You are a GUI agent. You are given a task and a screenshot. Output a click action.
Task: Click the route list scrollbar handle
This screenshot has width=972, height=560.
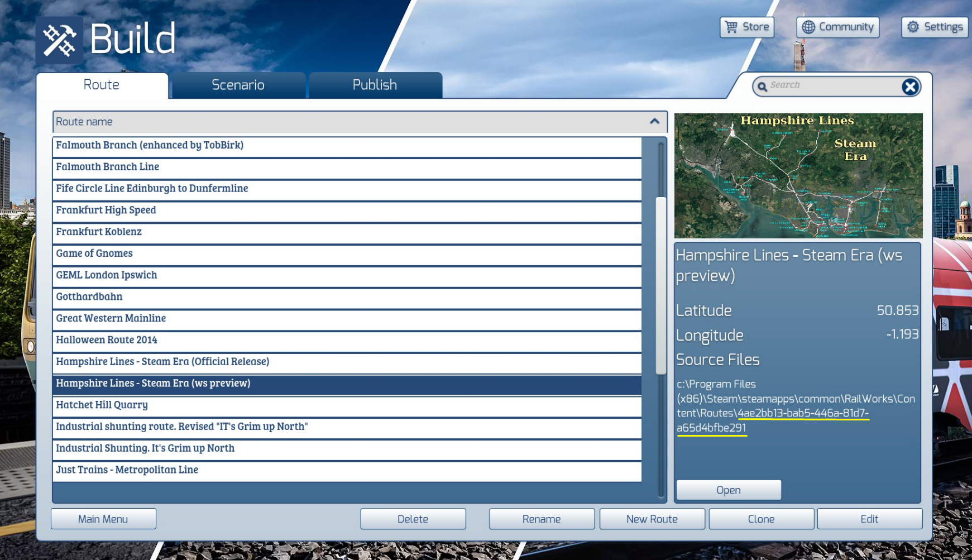661,285
